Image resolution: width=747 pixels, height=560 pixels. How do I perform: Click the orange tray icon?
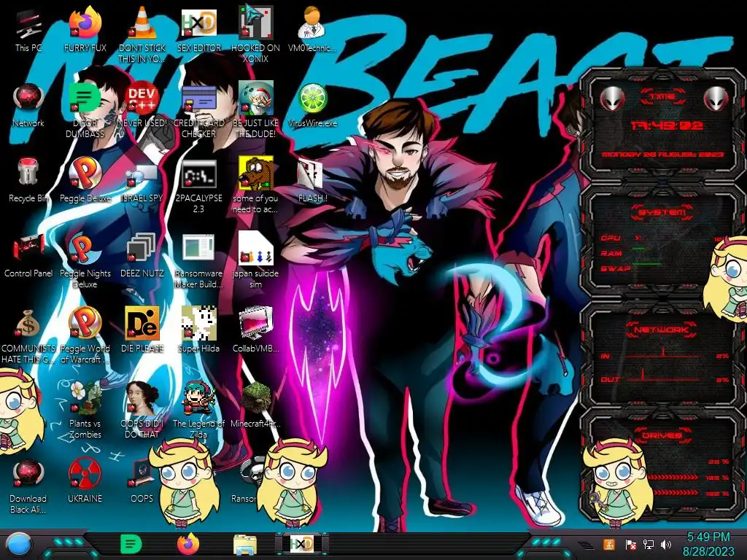coord(609,544)
